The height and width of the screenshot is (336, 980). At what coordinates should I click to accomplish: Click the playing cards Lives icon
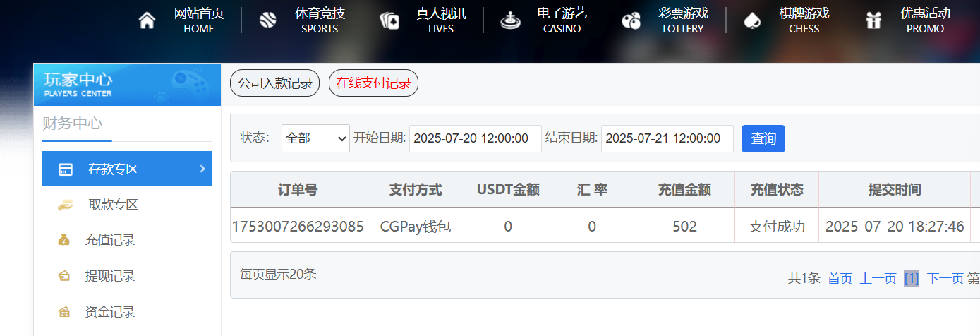pyautogui.click(x=389, y=20)
